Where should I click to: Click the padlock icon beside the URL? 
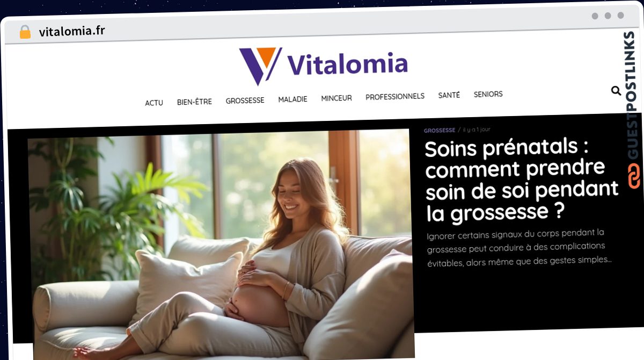[25, 32]
